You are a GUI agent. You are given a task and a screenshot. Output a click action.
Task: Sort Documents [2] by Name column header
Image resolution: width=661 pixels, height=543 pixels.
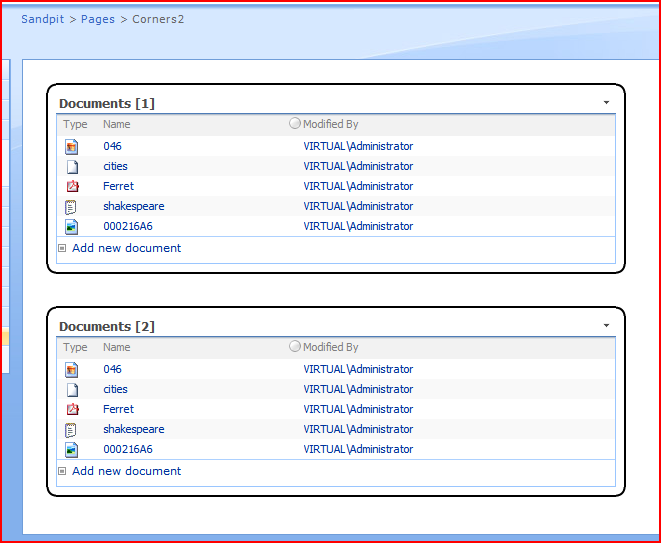pyautogui.click(x=117, y=348)
